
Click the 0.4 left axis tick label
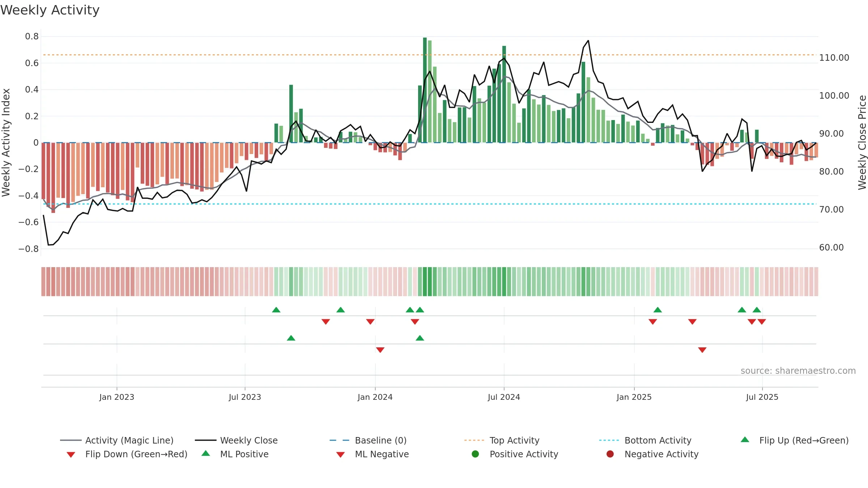tap(32, 89)
